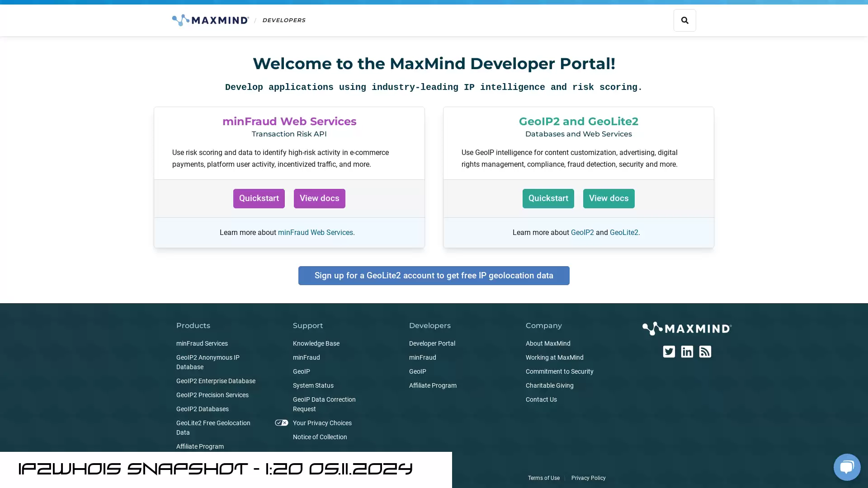Open Contact Us link
This screenshot has height=488, width=868.
[x=541, y=399]
